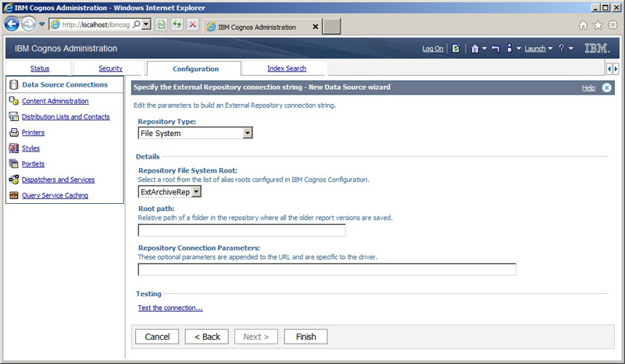Select the IBM Cognos Administration browser tab
Image resolution: width=625 pixels, height=364 pixels.
[x=257, y=27]
